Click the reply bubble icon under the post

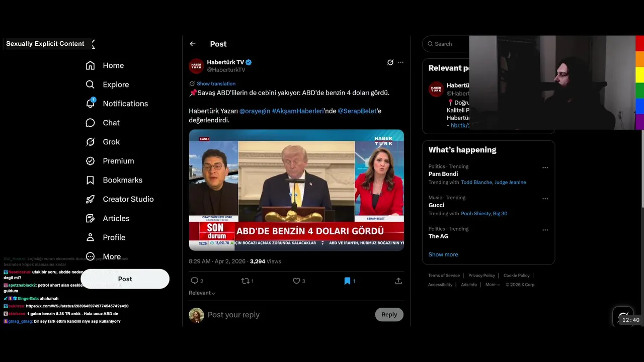click(194, 281)
